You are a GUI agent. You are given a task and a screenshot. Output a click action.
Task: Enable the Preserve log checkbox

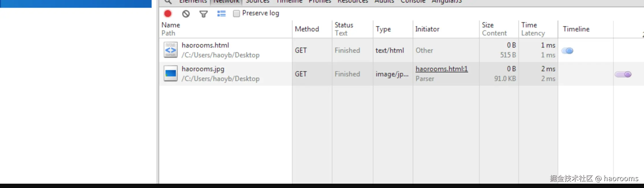236,14
